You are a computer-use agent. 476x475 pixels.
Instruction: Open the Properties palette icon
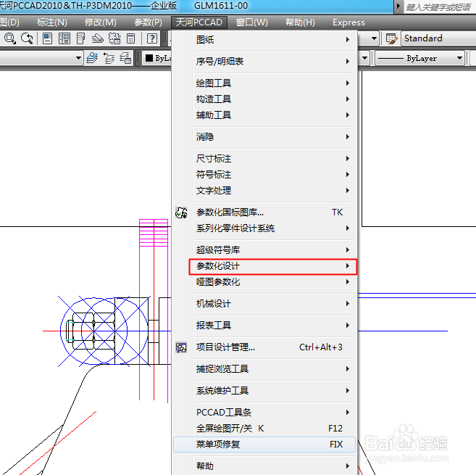(x=47, y=38)
